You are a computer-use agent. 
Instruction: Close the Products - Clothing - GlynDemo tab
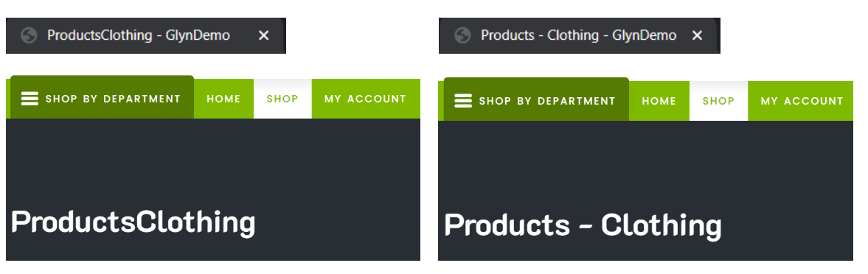tap(698, 36)
